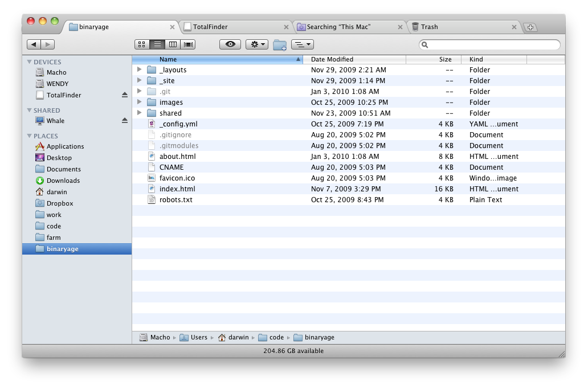Switch to icon view mode
Screen dimensions: 588x389
pyautogui.click(x=142, y=44)
